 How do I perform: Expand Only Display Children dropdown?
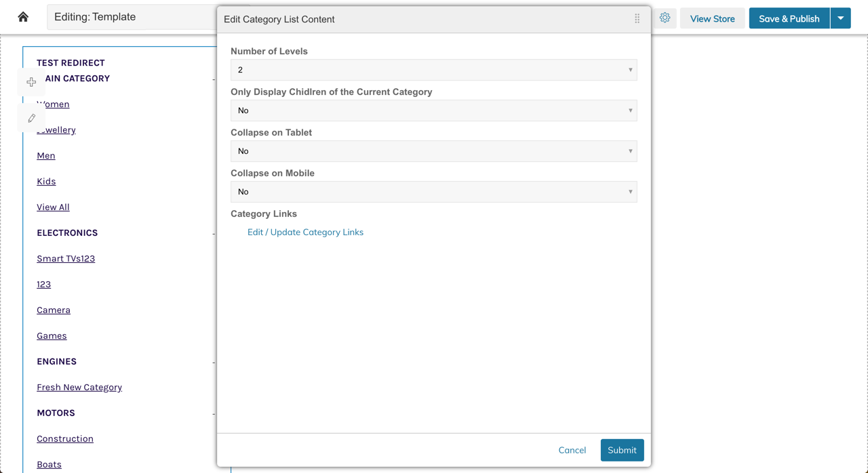click(x=434, y=110)
